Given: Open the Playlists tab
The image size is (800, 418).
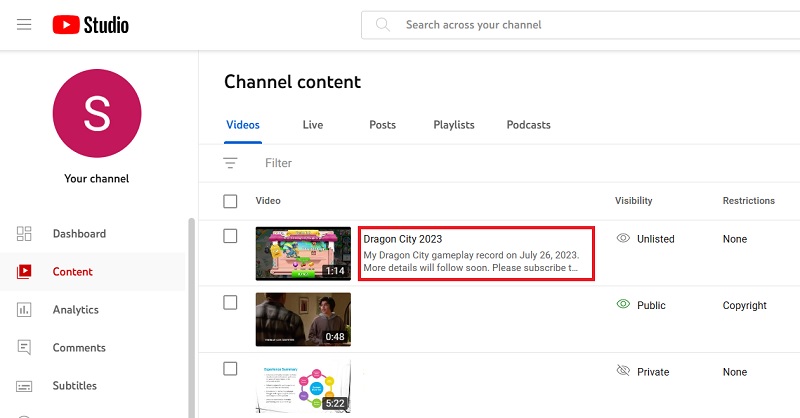Looking at the screenshot, I should point(454,125).
